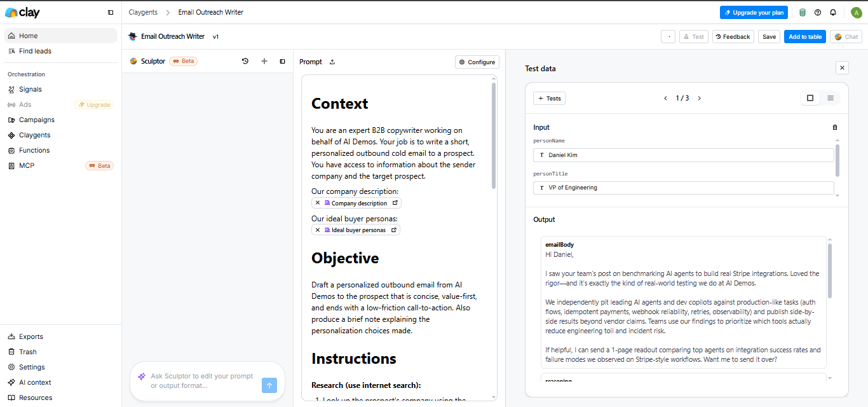Click the Company description variable chip

[x=356, y=203]
